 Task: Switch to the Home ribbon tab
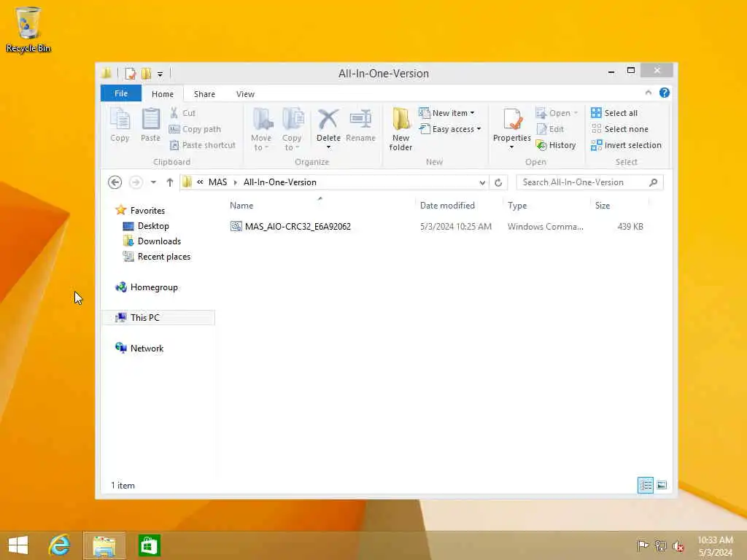pyautogui.click(x=163, y=94)
